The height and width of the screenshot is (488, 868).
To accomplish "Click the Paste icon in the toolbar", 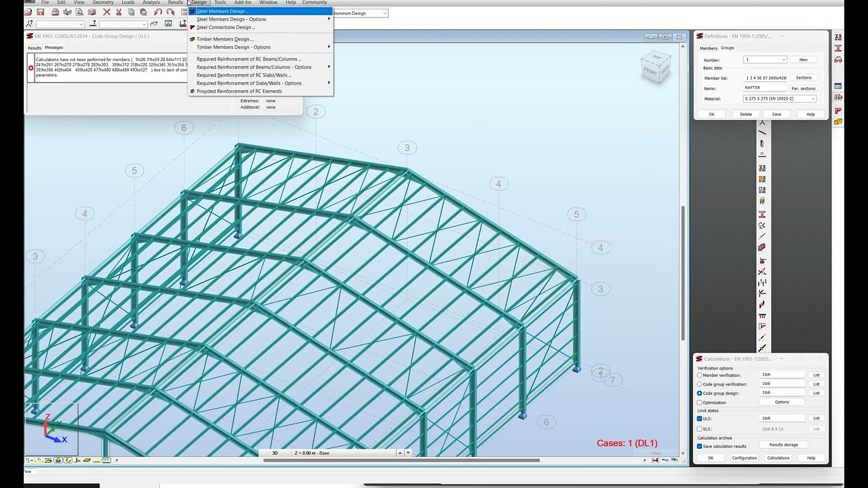I will point(143,12).
